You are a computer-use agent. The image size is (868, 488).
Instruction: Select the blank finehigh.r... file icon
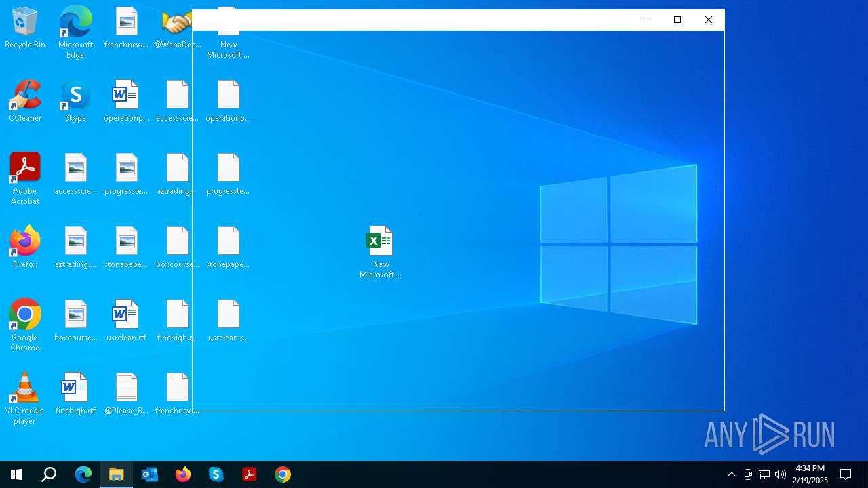click(177, 321)
